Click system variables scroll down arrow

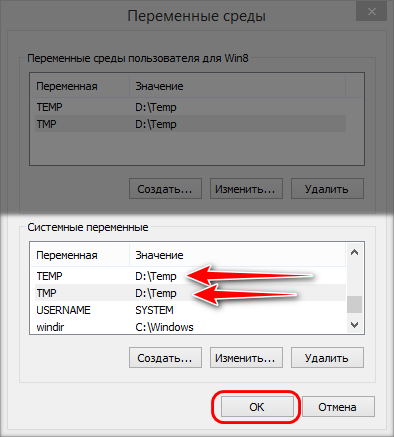355,324
